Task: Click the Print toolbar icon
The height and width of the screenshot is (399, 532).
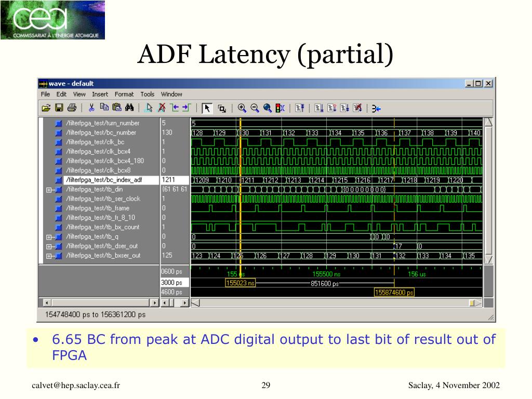Action: pyautogui.click(x=72, y=108)
